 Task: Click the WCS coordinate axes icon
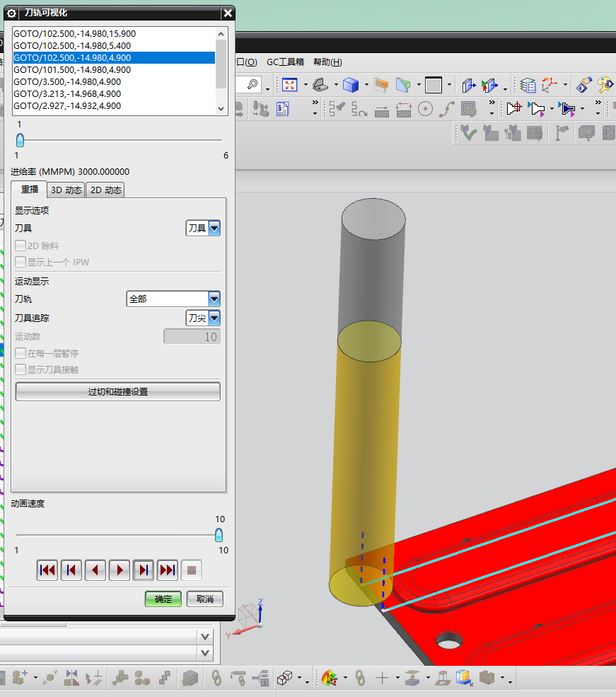pyautogui.click(x=550, y=85)
